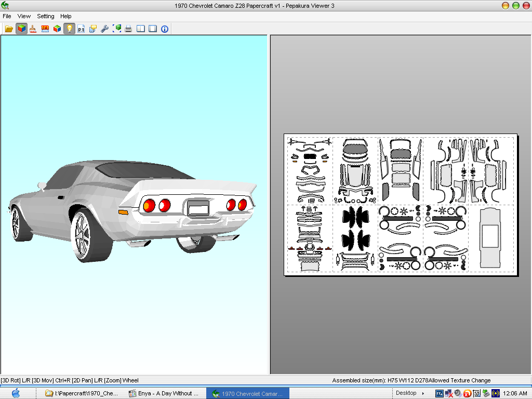Toggle the light bulb lighting button
The image size is (532, 399).
coord(69,29)
